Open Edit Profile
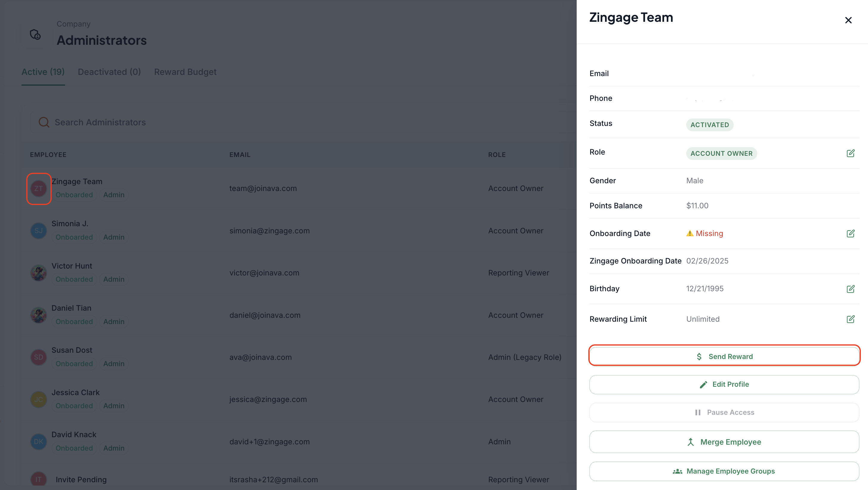Viewport: 868px width, 490px height. (x=724, y=384)
